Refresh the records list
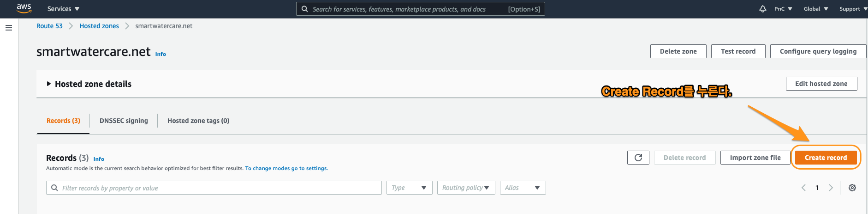868x214 pixels. 638,158
